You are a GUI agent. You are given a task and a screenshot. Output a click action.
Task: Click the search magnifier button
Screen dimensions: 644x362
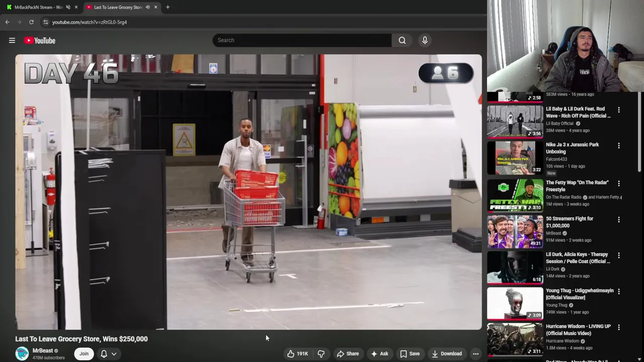402,40
